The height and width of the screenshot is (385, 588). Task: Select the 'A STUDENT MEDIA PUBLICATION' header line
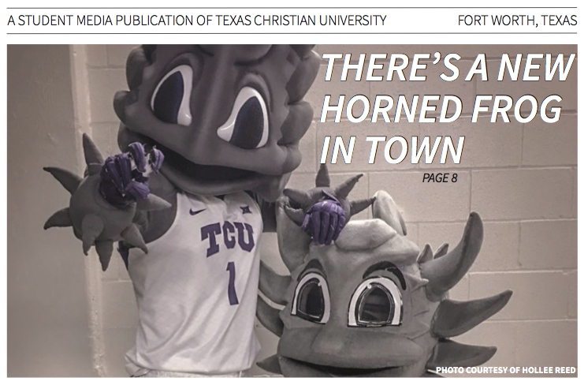point(197,21)
